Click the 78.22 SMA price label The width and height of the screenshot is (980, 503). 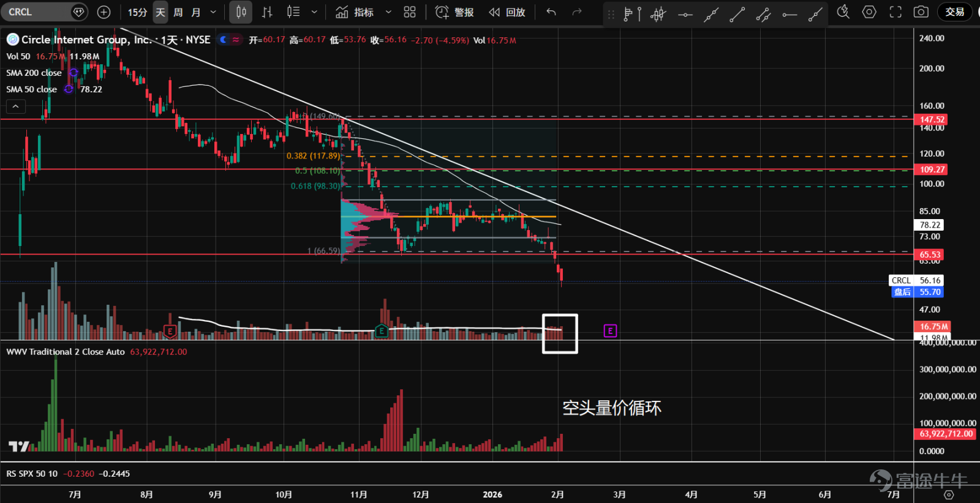929,225
